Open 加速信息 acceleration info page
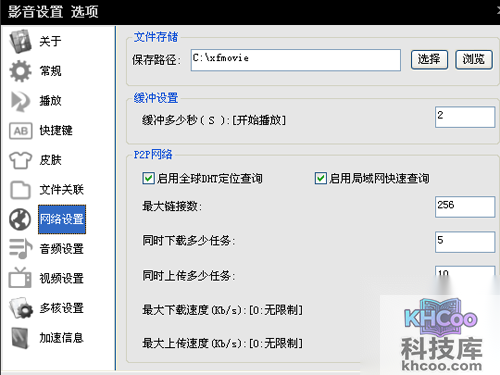Viewport: 500px width, 375px height. coord(61,338)
